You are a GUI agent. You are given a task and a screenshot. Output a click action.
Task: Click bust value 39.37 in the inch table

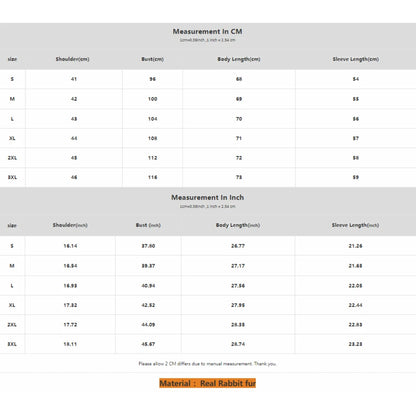click(148, 266)
